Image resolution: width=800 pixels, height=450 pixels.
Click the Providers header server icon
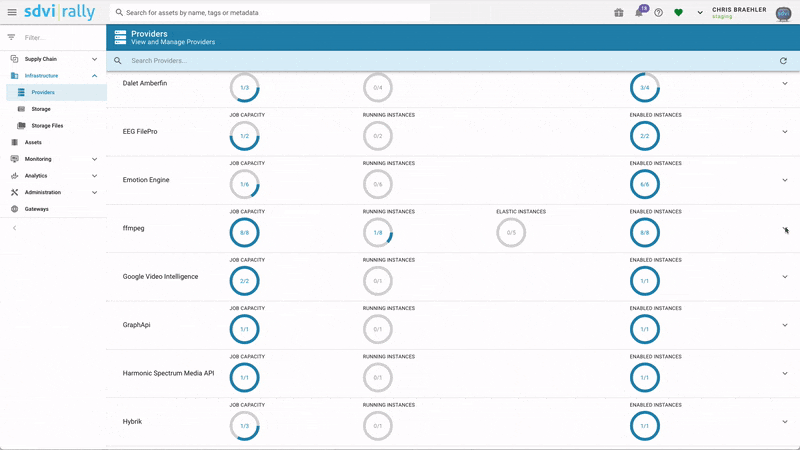(120, 37)
